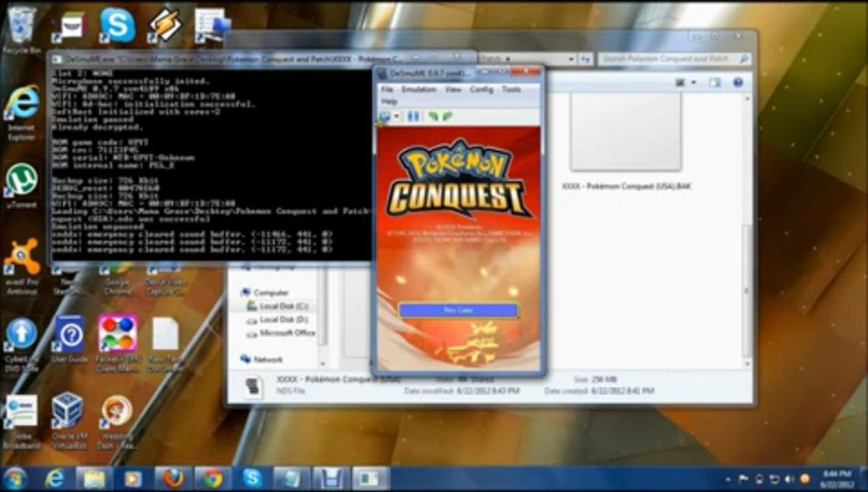Open Windows Media Player from the taskbar
The width and height of the screenshot is (868, 492).
pyautogui.click(x=133, y=478)
